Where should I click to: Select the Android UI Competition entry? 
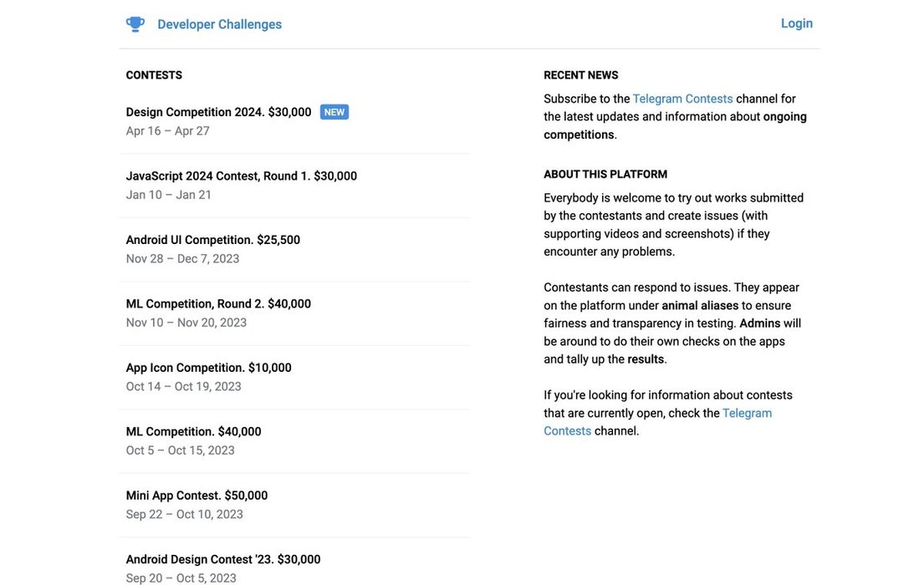[x=212, y=240]
